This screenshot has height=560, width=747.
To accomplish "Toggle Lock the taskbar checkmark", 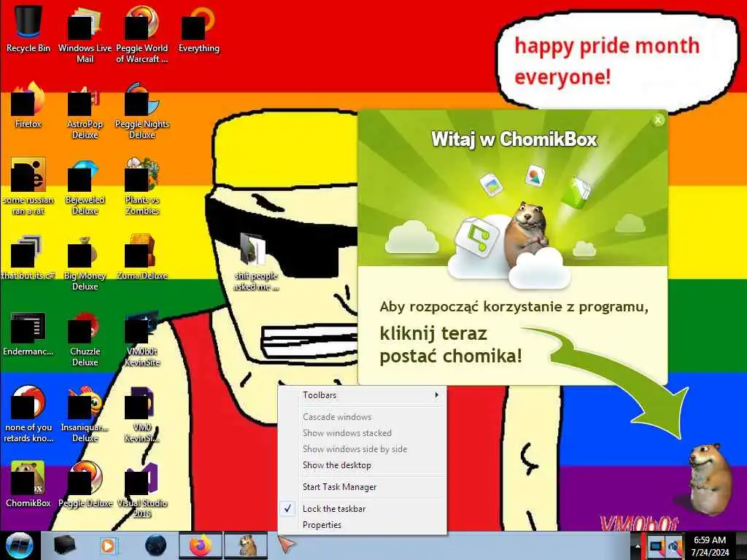I will [x=362, y=509].
